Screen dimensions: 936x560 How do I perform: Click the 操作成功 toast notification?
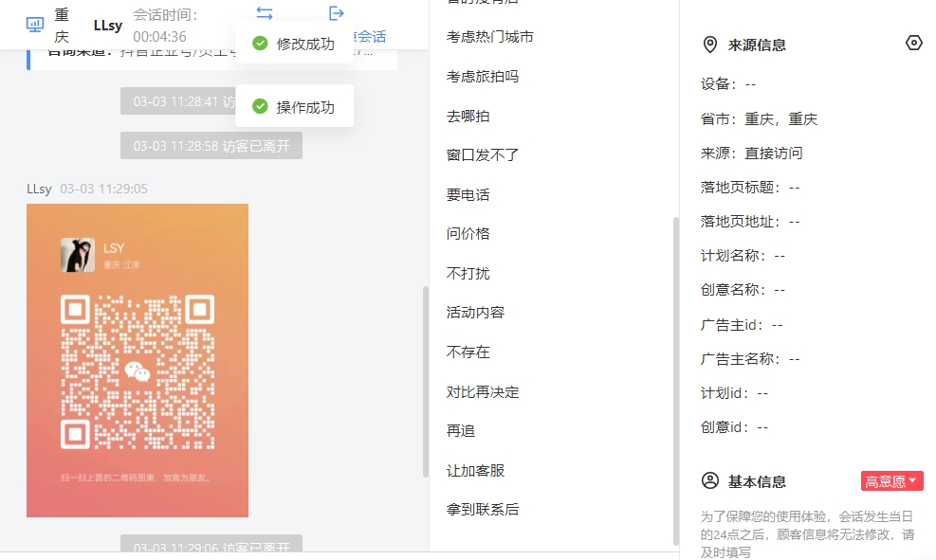(x=294, y=106)
